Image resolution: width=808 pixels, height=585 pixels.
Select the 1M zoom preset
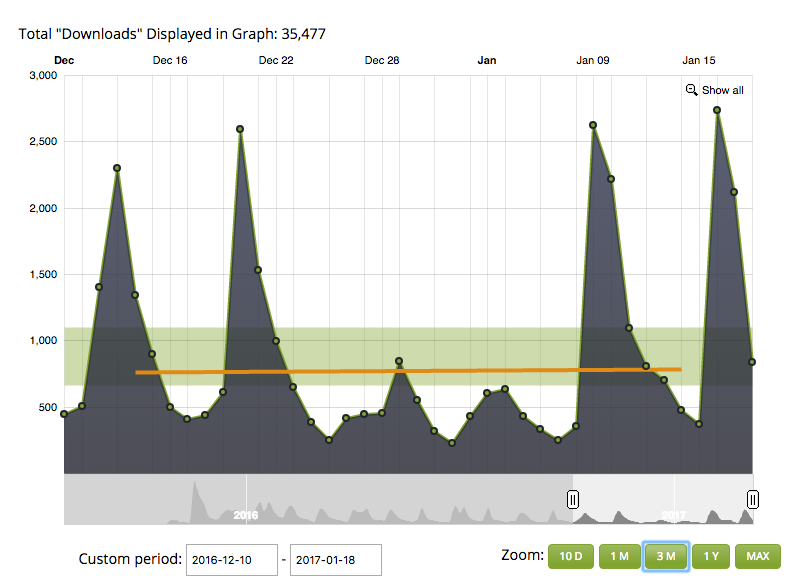coord(619,556)
